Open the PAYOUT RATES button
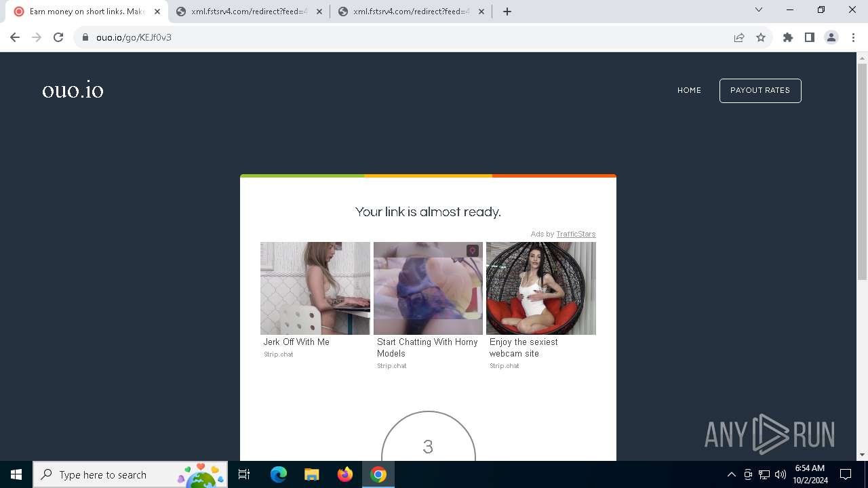The width and height of the screenshot is (868, 488). click(x=760, y=90)
